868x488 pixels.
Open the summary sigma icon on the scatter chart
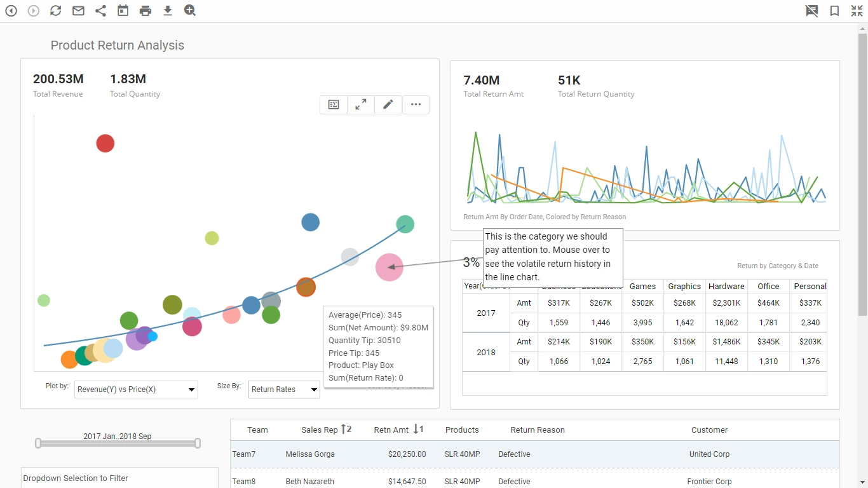point(334,104)
